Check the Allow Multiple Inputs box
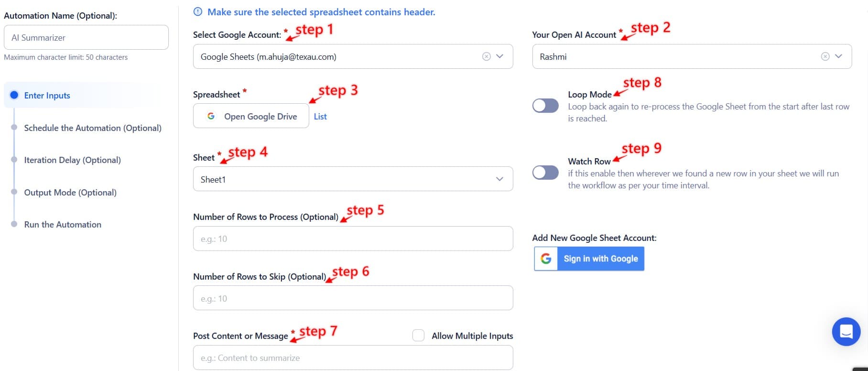The height and width of the screenshot is (371, 868). click(x=418, y=336)
